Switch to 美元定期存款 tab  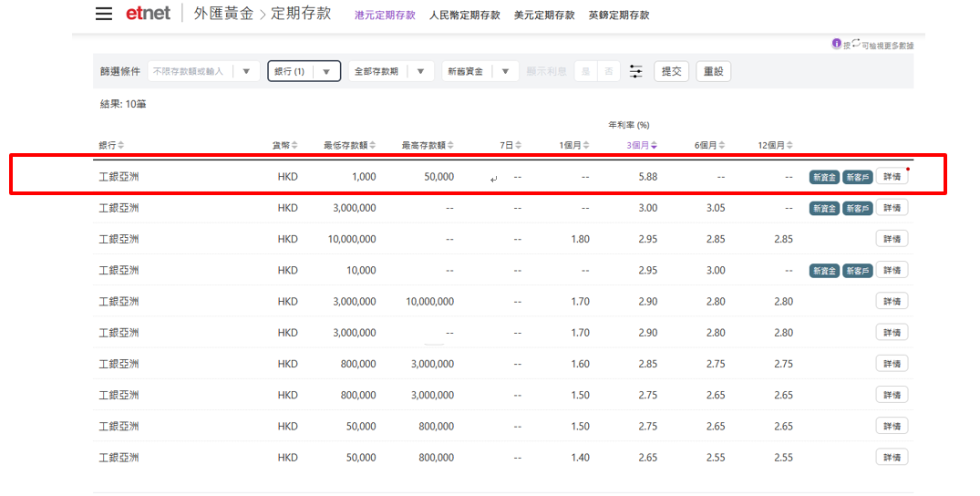tap(544, 15)
